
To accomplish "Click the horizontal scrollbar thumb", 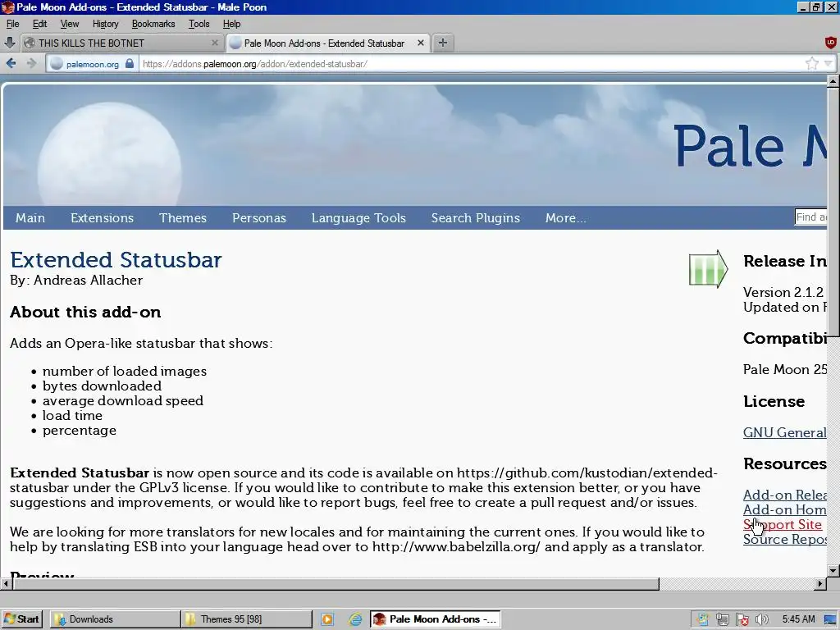I will point(336,583).
